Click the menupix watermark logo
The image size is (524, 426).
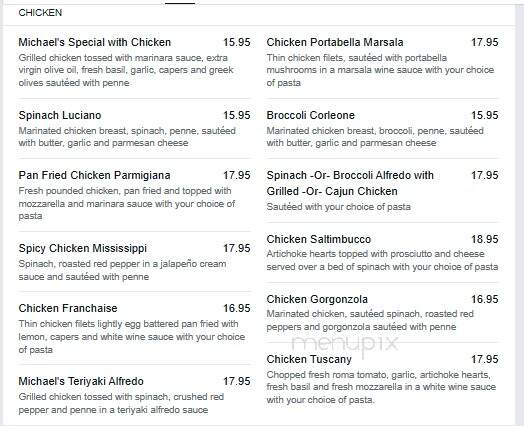click(345, 343)
